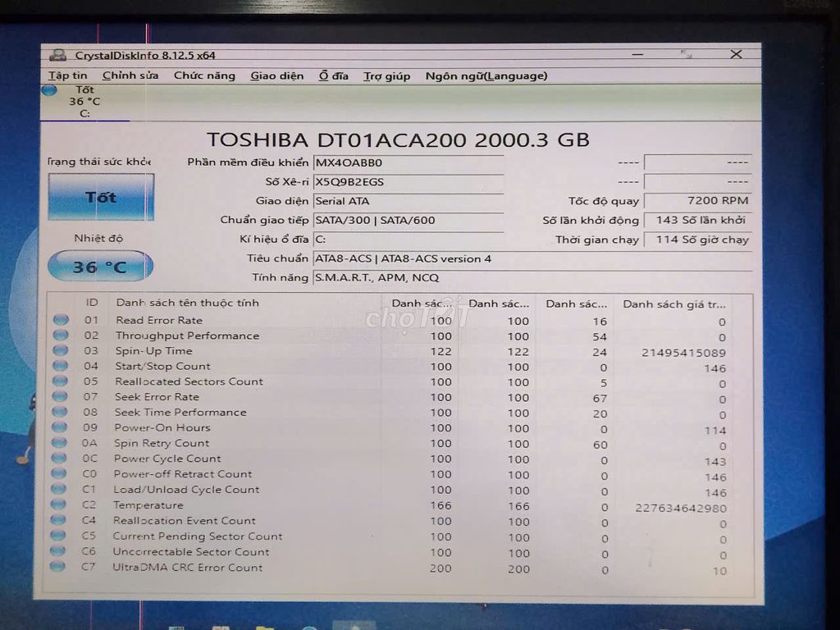
Task: Click the power-on hours field showing 114
Action: (x=697, y=240)
